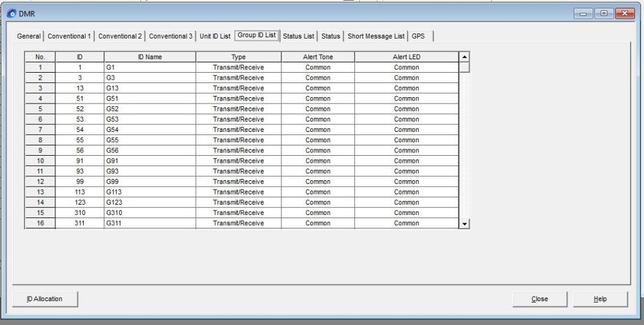
Task: Go to the Status List tab
Action: coord(298,36)
